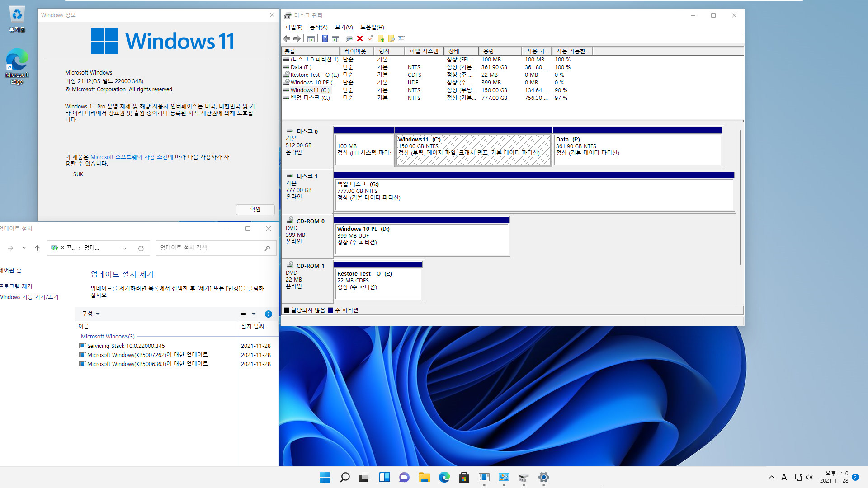Click Forward arrow in Disk Management toolbar

point(297,39)
